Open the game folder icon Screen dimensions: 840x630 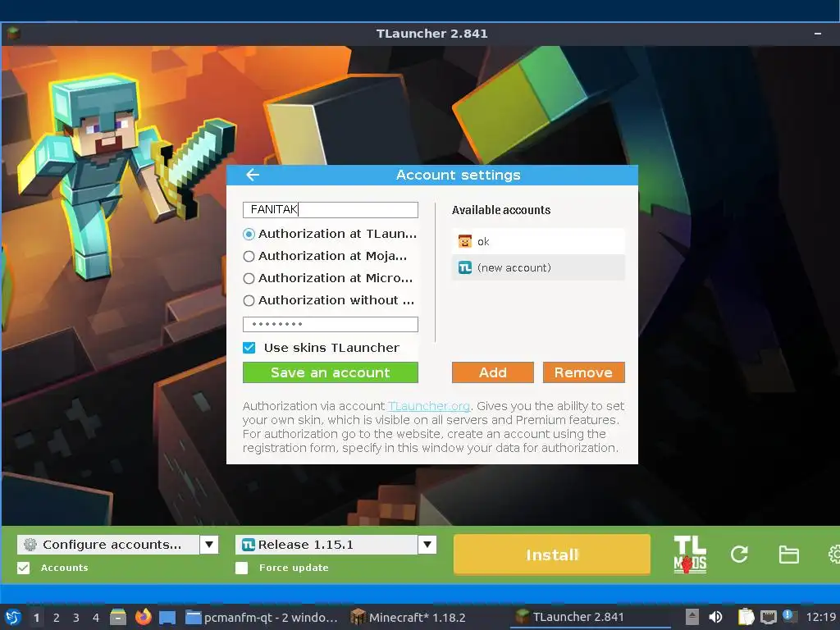pos(788,555)
